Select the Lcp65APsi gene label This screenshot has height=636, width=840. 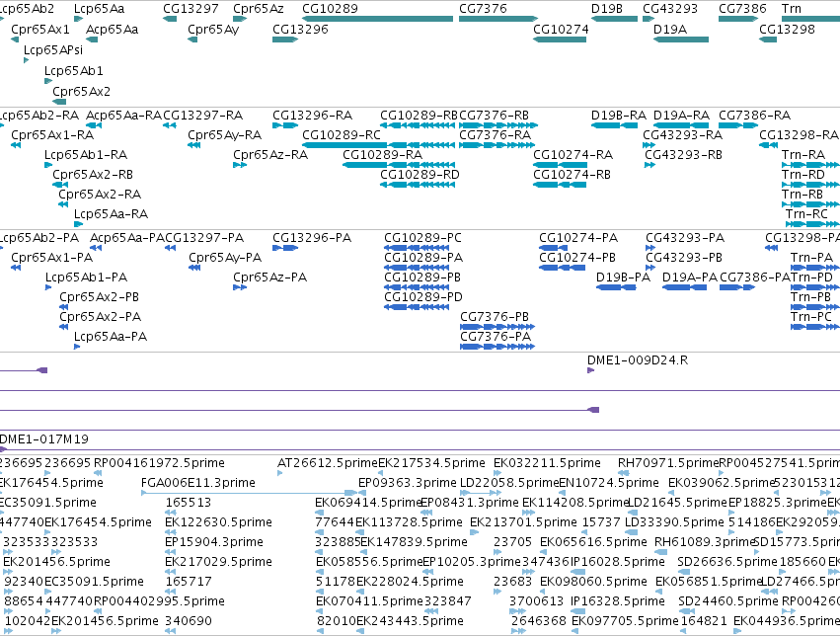pos(53,50)
